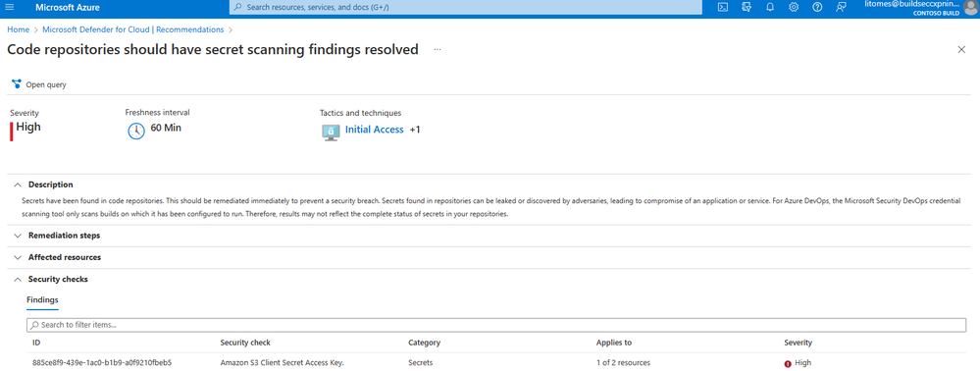Click the Initial Access link
The image size is (980, 371).
375,130
